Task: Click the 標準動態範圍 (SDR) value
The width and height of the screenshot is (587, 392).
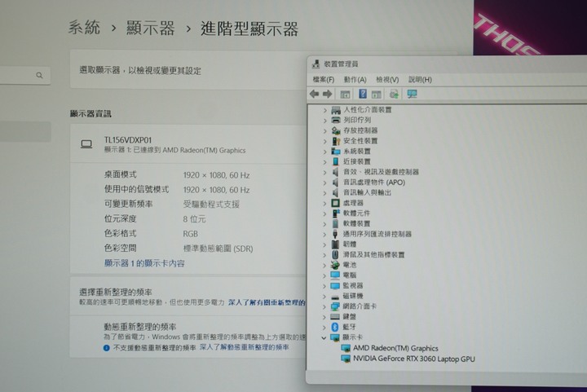Action: point(218,249)
